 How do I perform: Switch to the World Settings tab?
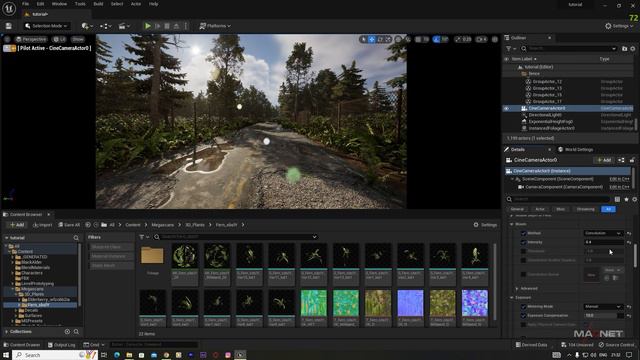576,149
